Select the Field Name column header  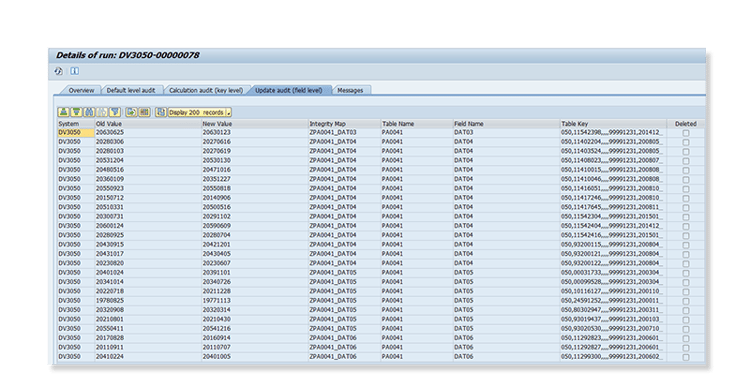506,123
